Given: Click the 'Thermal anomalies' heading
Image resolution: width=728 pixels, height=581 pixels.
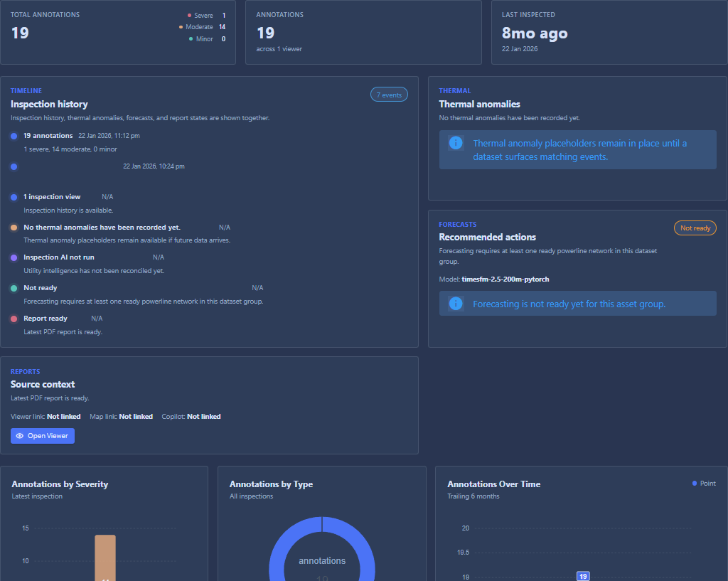Looking at the screenshot, I should point(480,104).
